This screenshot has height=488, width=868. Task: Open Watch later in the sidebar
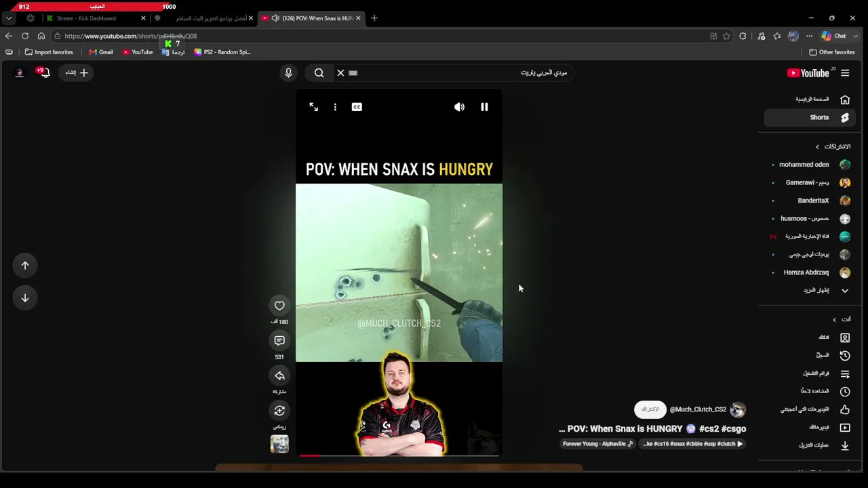(810, 391)
